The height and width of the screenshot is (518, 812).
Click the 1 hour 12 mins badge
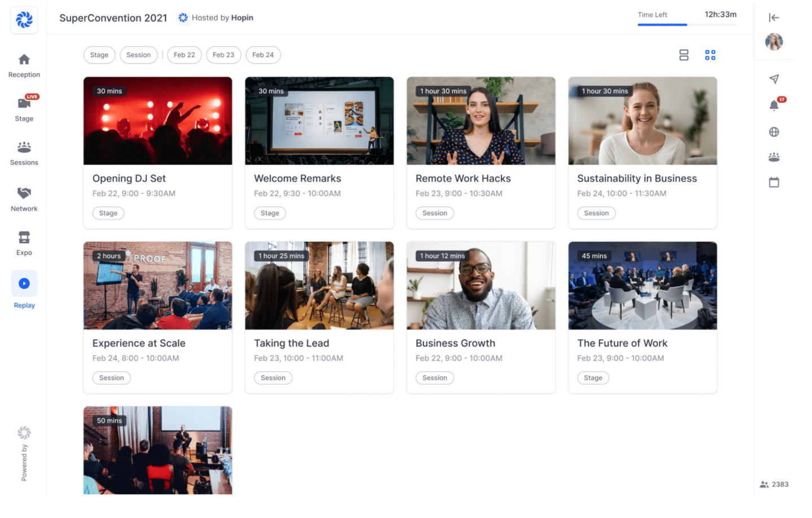point(443,256)
